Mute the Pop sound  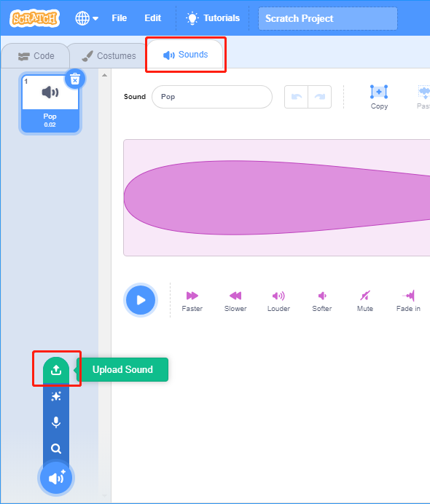365,302
